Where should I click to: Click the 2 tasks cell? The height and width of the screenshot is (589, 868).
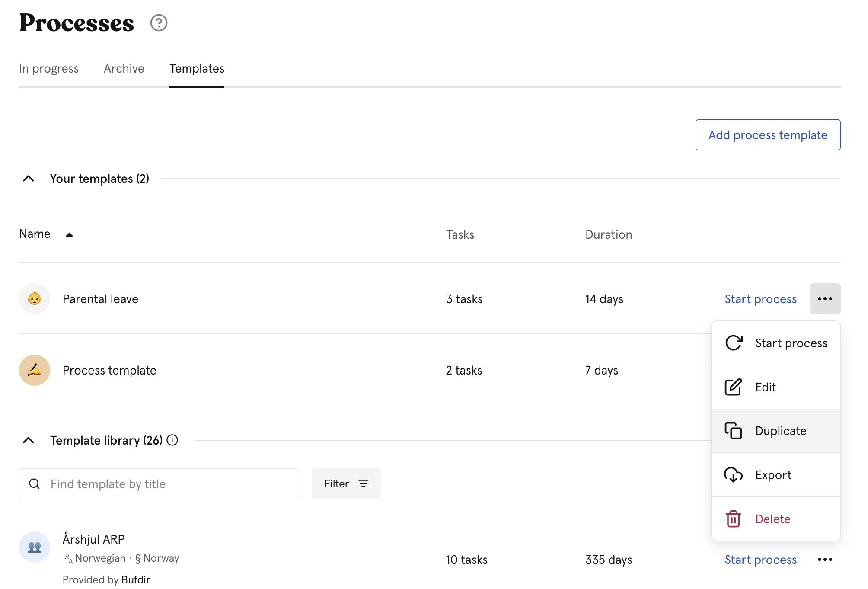(x=464, y=370)
